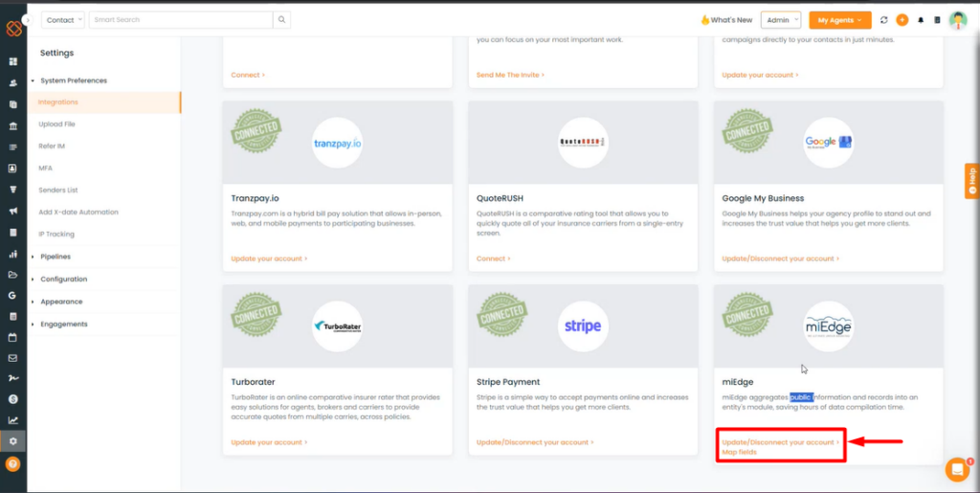This screenshot has width=980, height=493.
Task: Click Connect under QuoteRUSH
Action: point(493,258)
